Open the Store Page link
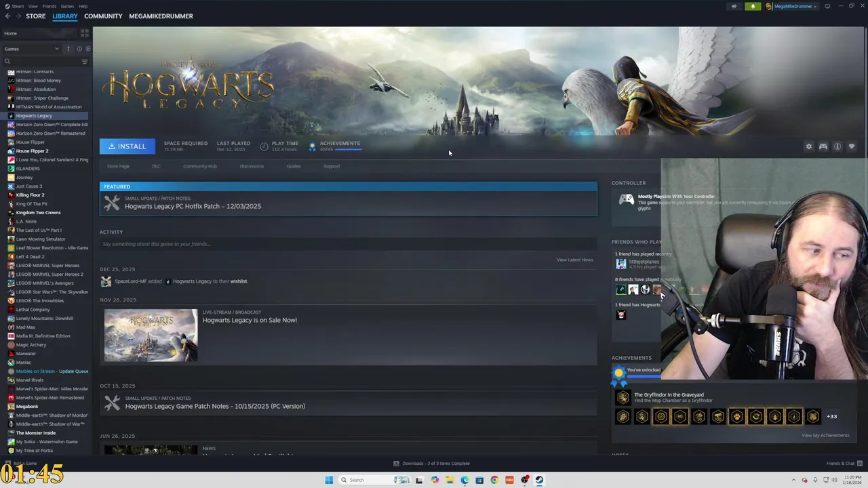 [118, 166]
